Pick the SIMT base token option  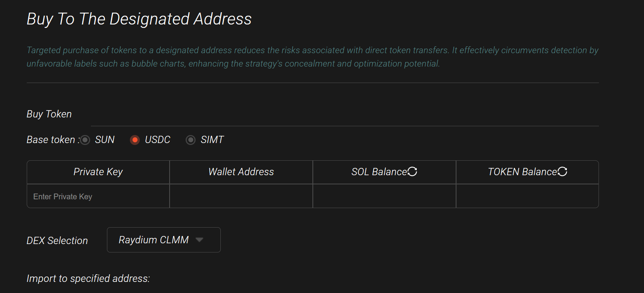pyautogui.click(x=191, y=140)
